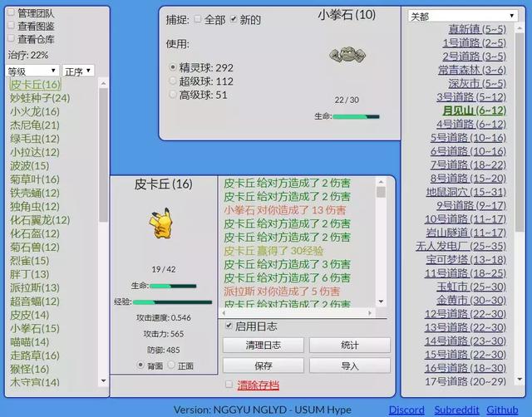The image size is (532, 417).
Task: Select 波波(15) in the roster
Action: click(x=30, y=166)
